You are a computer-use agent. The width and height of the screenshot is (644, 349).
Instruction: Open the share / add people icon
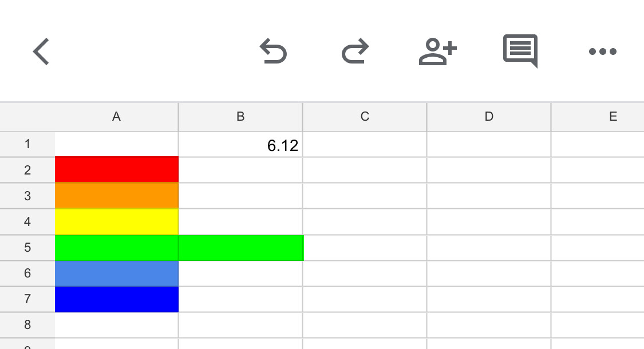tap(438, 51)
